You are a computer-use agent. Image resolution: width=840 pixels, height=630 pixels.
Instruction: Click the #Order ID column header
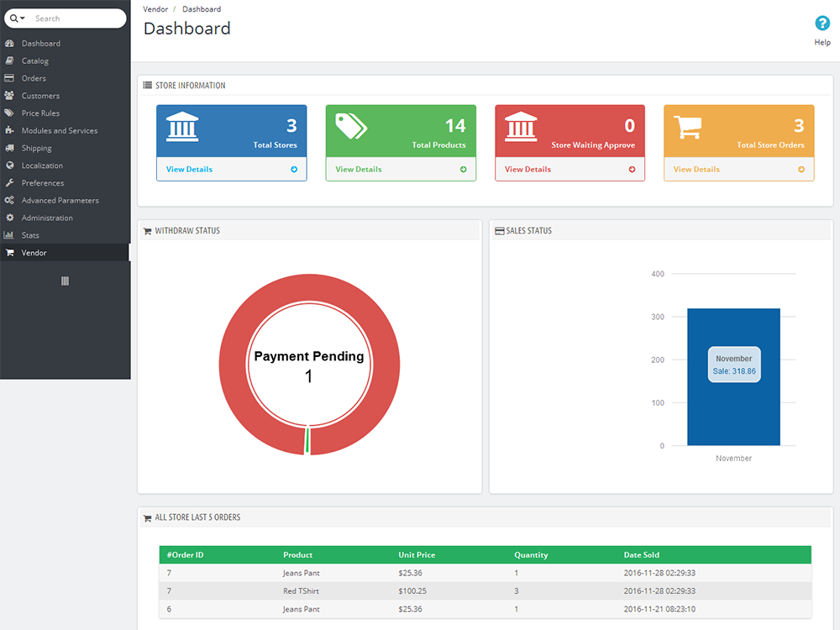(x=186, y=555)
